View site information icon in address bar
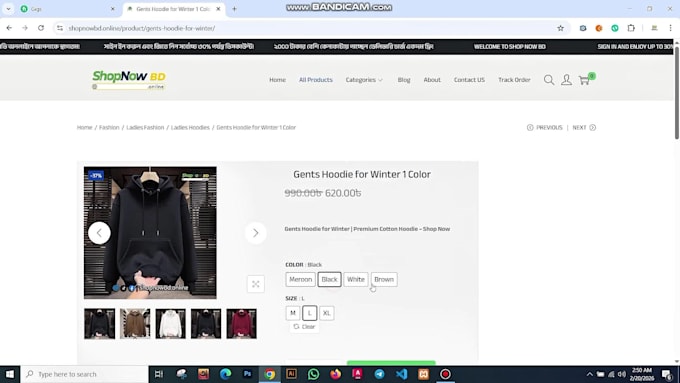680x383 pixels. [x=60, y=28]
